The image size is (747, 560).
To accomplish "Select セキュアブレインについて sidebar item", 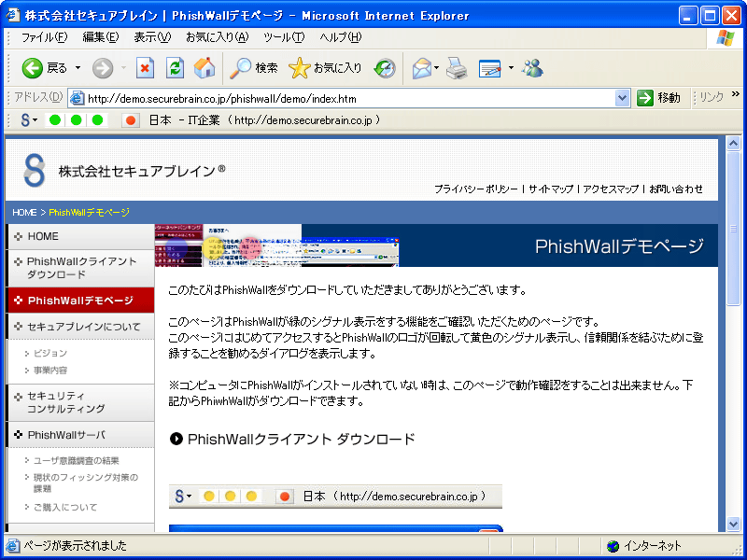I will pos(80,327).
